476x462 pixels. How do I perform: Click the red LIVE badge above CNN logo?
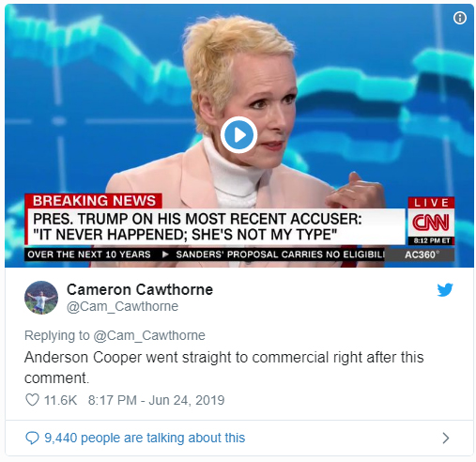(431, 203)
